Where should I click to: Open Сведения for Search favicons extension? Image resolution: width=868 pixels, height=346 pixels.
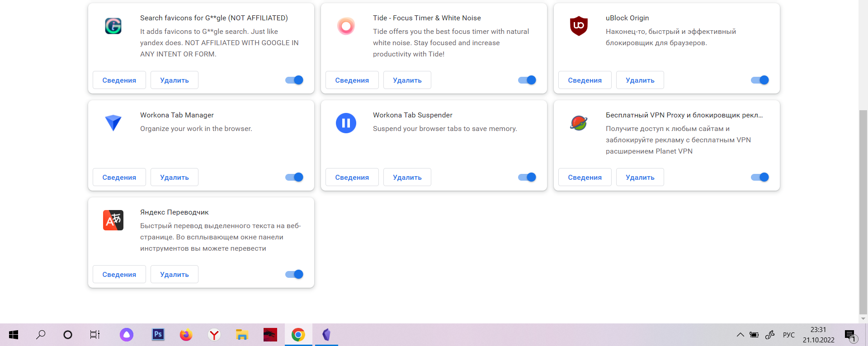point(119,80)
